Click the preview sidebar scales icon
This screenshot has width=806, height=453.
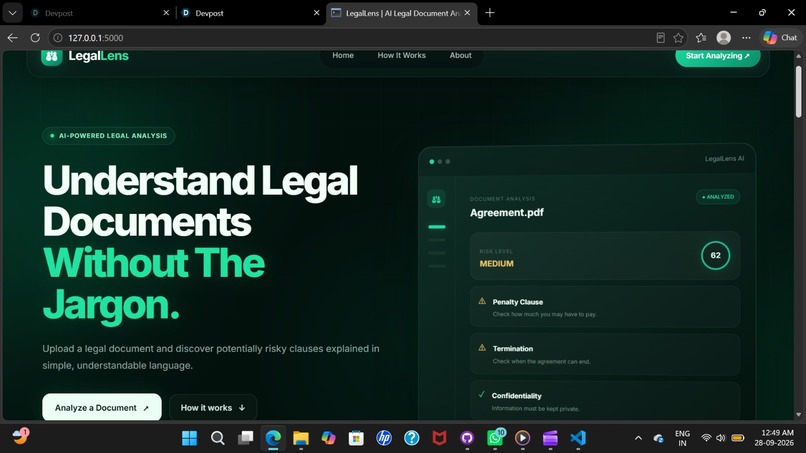436,199
